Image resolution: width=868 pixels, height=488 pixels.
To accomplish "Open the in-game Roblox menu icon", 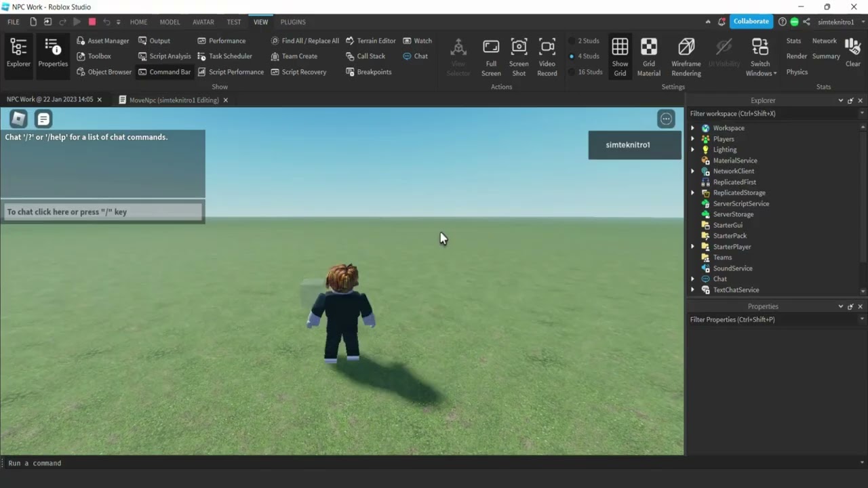I will (18, 119).
